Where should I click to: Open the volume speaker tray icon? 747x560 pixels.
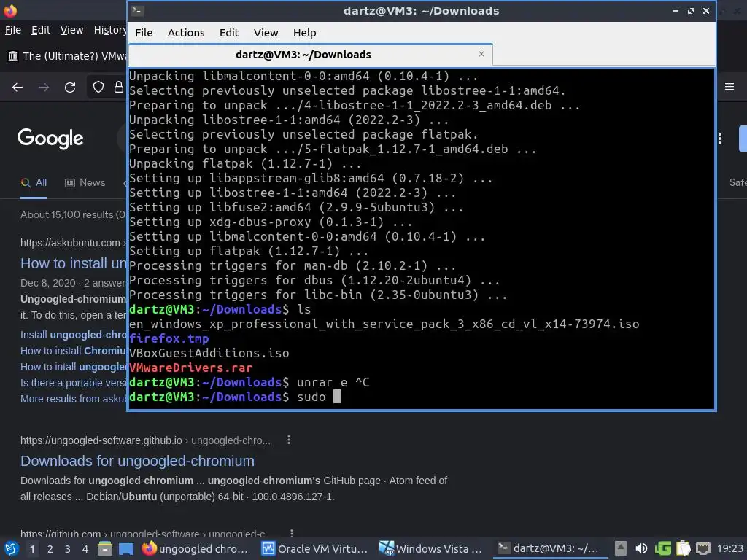click(x=641, y=548)
